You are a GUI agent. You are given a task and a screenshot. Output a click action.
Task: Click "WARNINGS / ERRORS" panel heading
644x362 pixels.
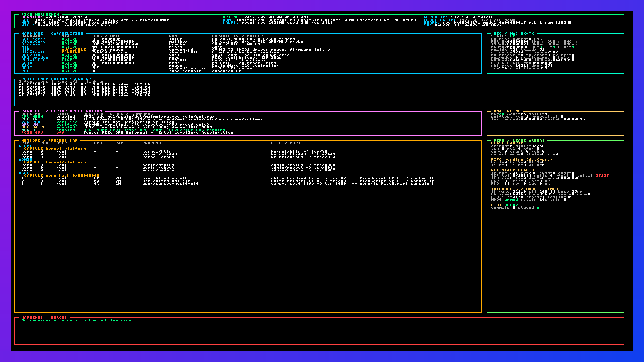click(x=44, y=318)
